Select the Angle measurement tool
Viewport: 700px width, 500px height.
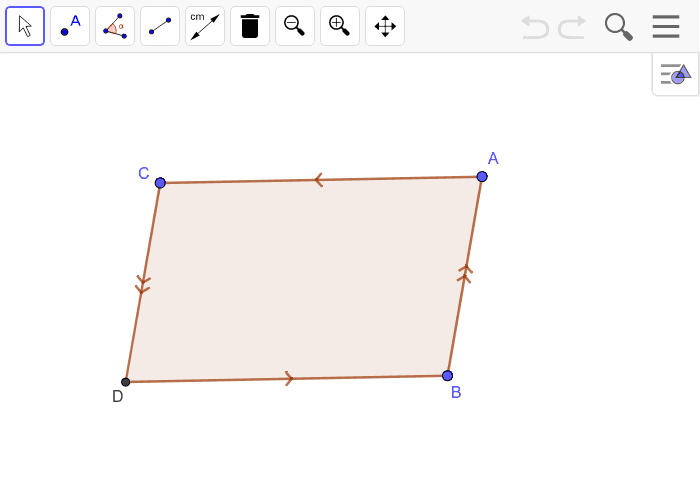tap(115, 26)
